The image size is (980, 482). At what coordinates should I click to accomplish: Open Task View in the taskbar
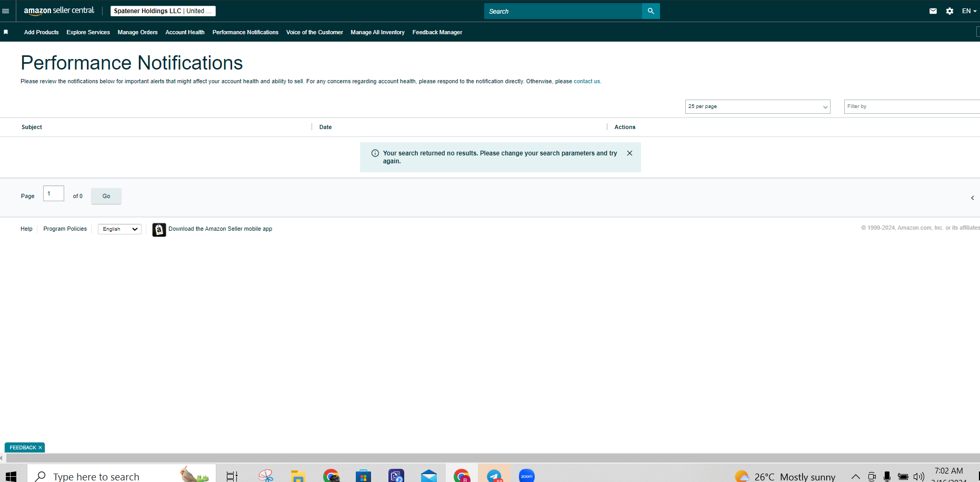232,476
